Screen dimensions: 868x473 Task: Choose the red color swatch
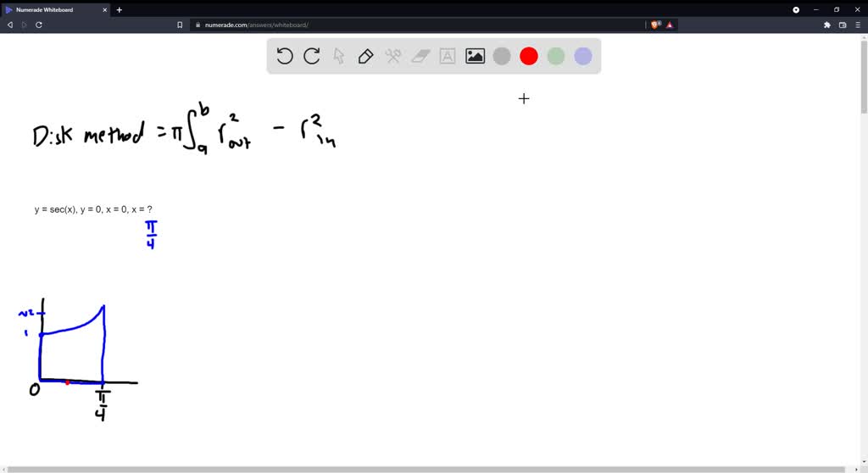pos(529,57)
